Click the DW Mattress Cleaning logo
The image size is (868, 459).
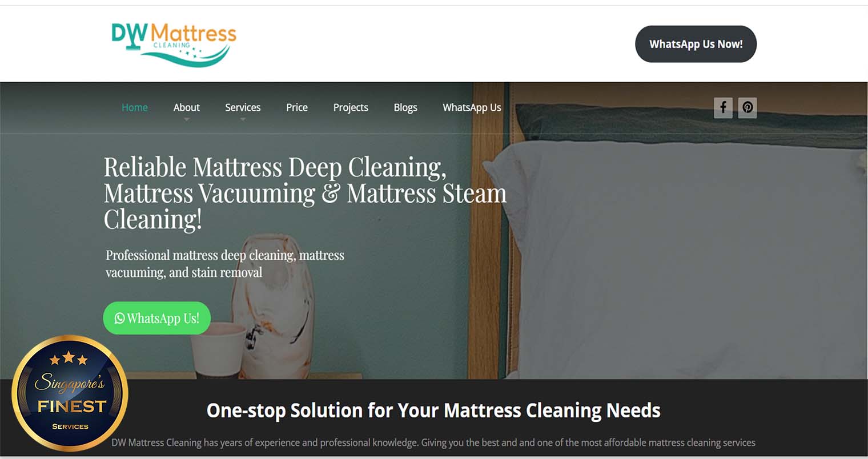174,44
